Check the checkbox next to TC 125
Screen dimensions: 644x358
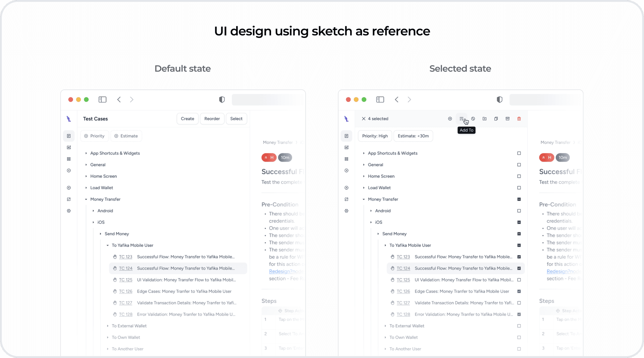(519, 280)
